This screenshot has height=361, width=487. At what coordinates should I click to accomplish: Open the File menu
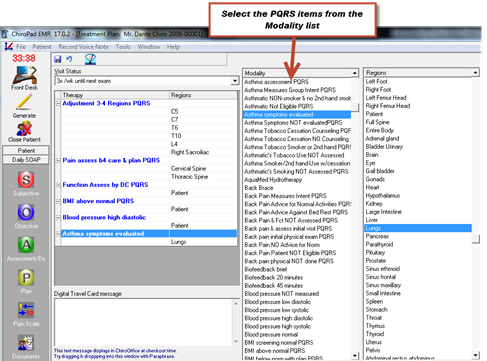pyautogui.click(x=21, y=47)
